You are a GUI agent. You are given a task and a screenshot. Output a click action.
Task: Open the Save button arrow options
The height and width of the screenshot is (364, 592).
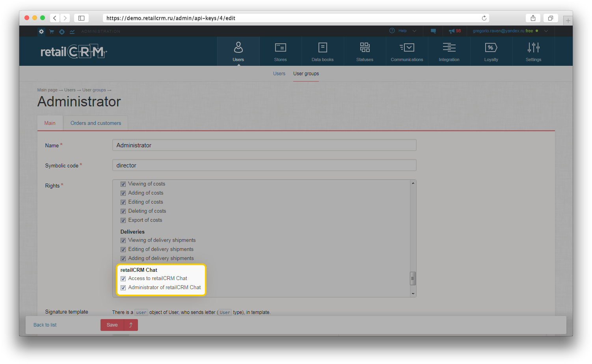tap(131, 325)
